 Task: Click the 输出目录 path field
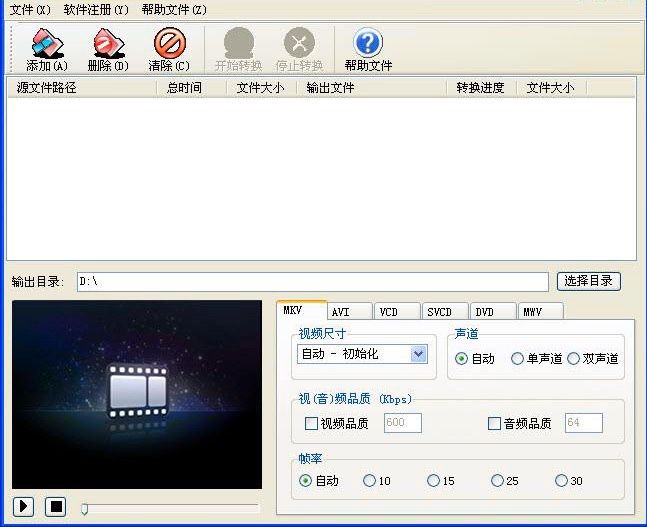click(x=313, y=282)
